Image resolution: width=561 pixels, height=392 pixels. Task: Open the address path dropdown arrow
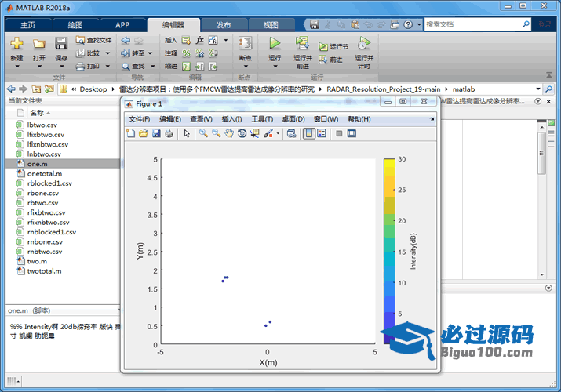538,89
